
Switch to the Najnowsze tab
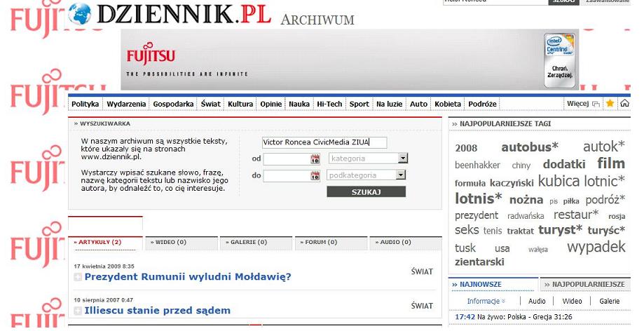point(493,285)
